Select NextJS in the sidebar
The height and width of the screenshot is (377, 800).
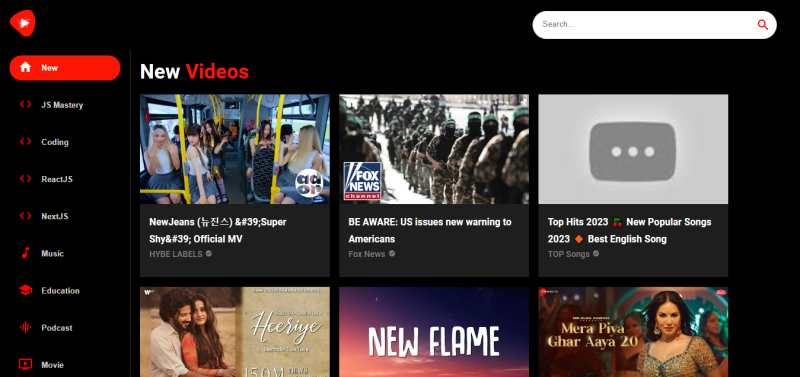point(65,216)
